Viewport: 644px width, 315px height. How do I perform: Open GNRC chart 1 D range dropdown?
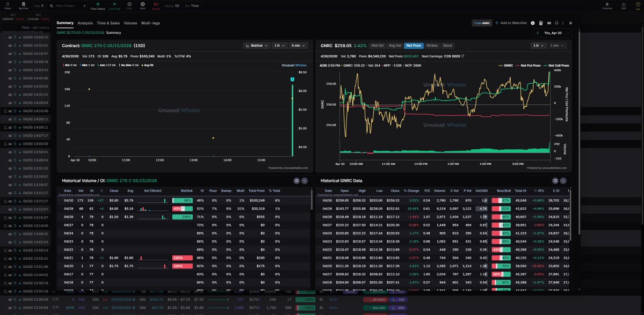point(538,46)
